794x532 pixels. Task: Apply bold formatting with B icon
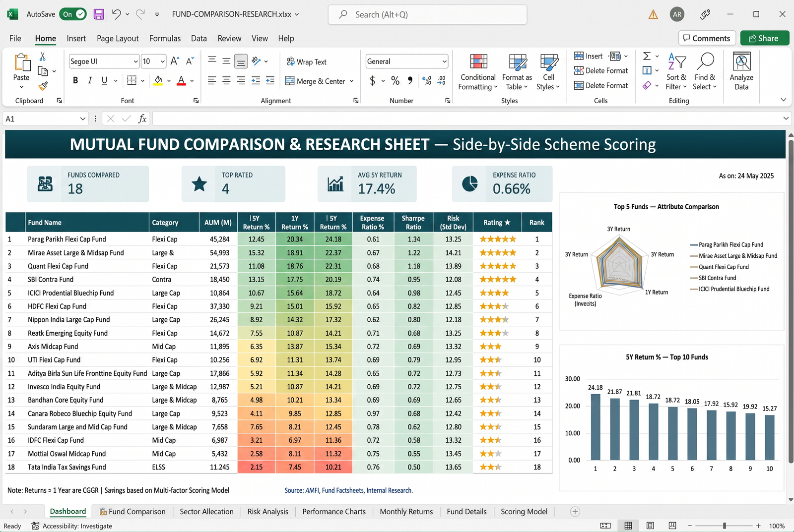click(75, 80)
